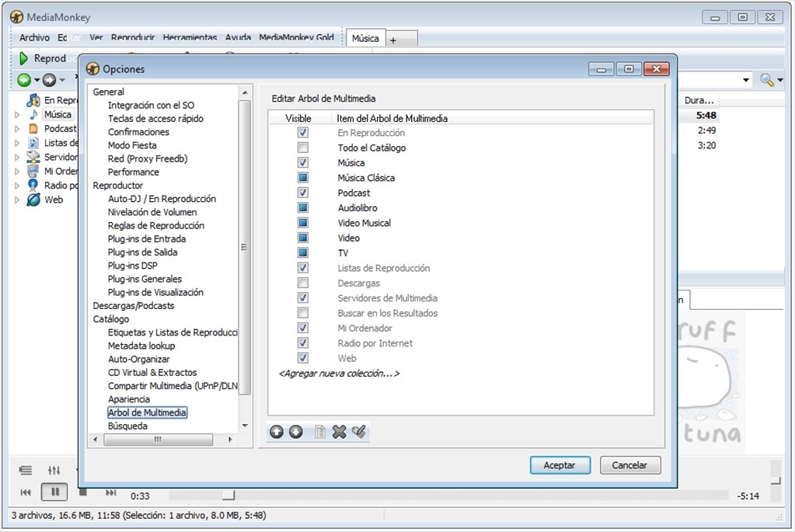795x532 pixels.
Task: Skip to previous track
Action: (x=26, y=492)
